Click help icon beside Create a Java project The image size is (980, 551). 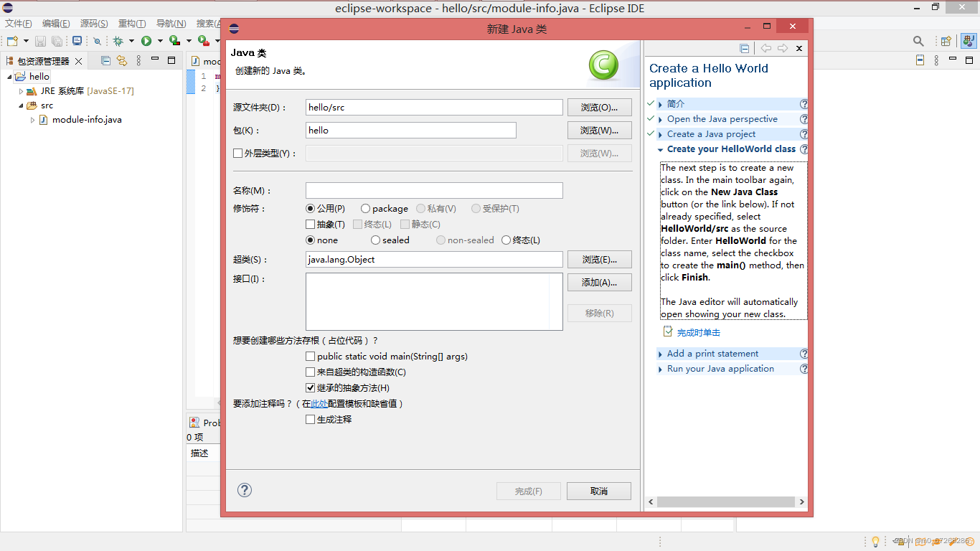pos(804,134)
